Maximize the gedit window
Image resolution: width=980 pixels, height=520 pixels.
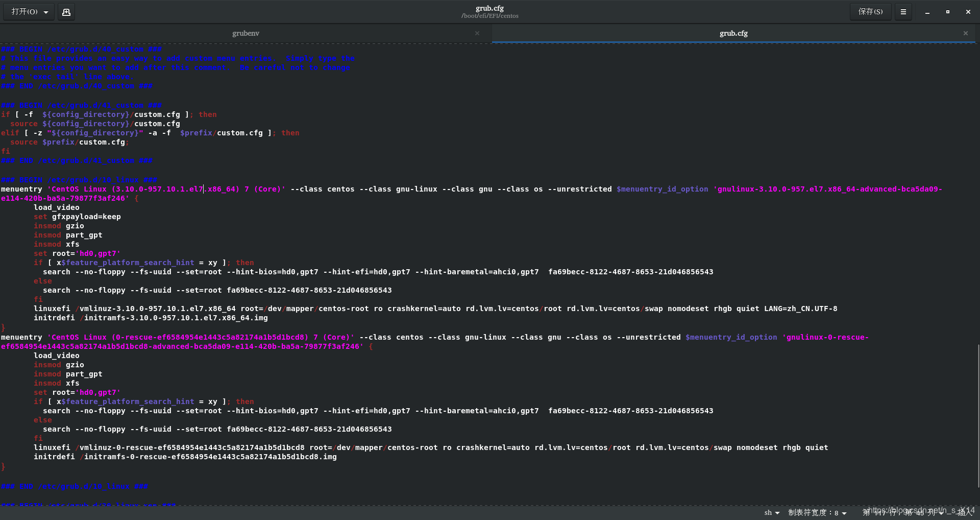948,12
